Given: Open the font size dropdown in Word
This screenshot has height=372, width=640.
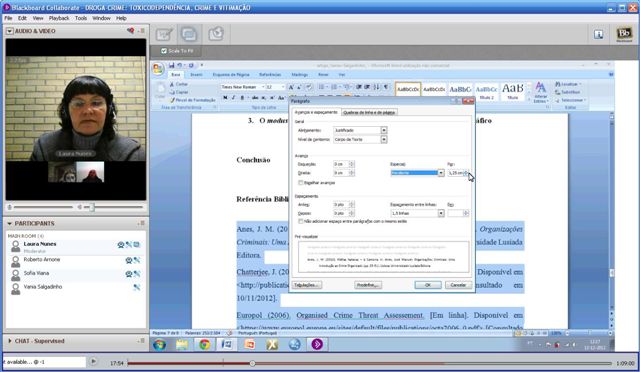Looking at the screenshot, I should pyautogui.click(x=282, y=87).
